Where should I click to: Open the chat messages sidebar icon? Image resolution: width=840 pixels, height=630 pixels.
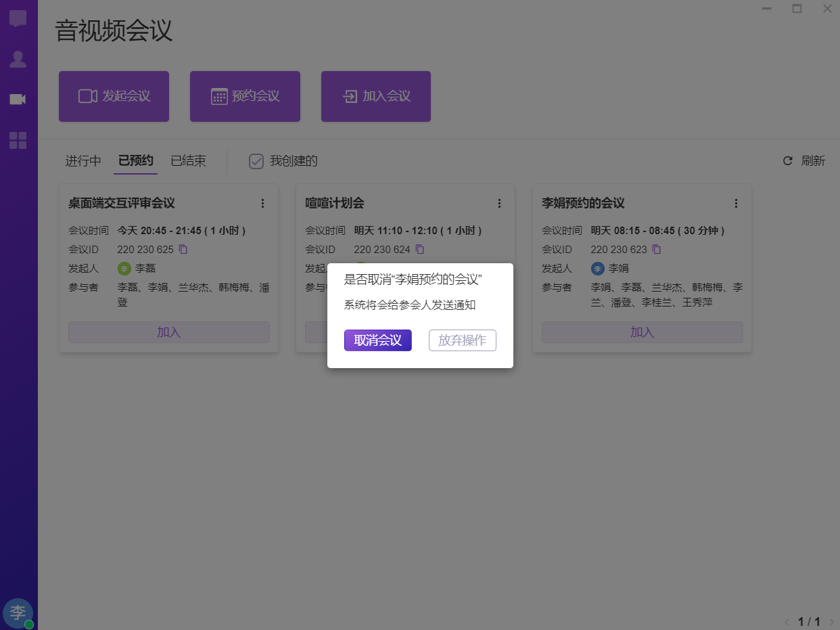coord(18,18)
